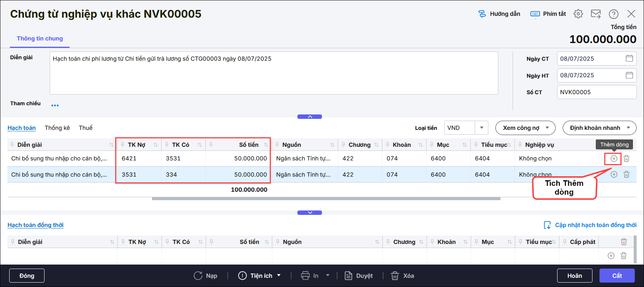Switch to the Thuế tab
The image size is (644, 287).
(x=85, y=128)
